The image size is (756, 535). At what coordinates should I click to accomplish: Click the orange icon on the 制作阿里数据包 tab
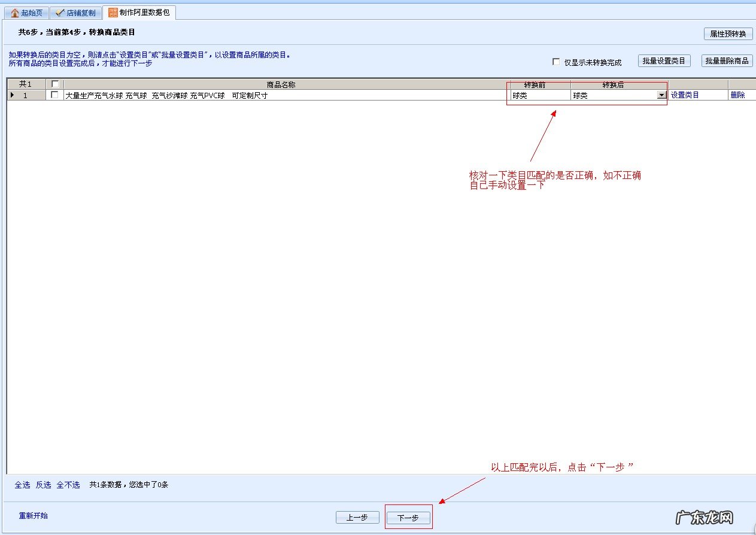(x=113, y=12)
